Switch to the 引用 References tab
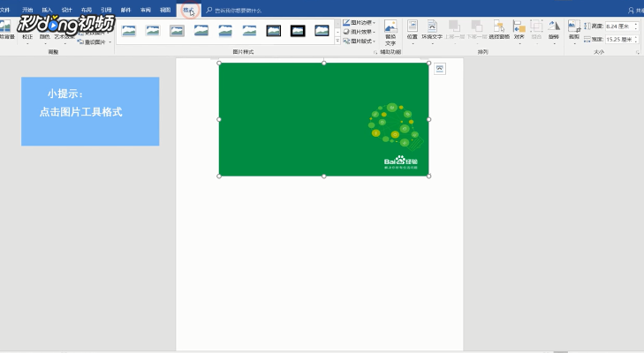The width and height of the screenshot is (644, 353). coord(106,10)
